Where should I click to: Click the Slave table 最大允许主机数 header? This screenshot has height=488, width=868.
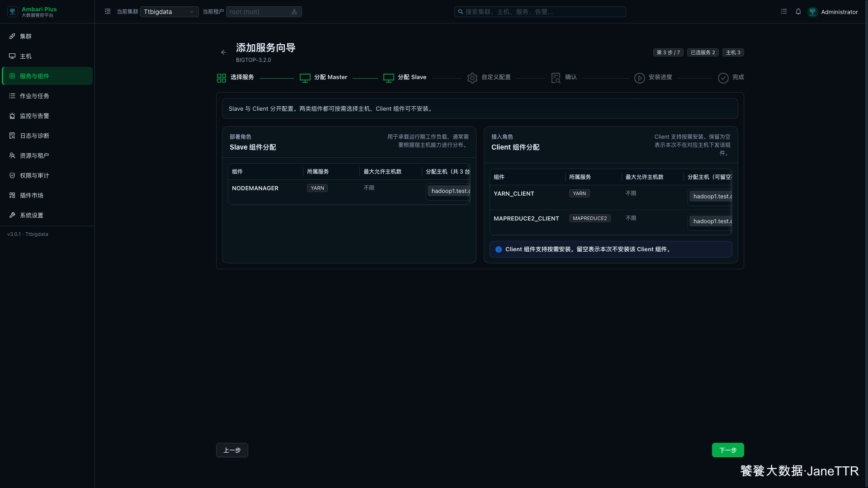(x=382, y=172)
